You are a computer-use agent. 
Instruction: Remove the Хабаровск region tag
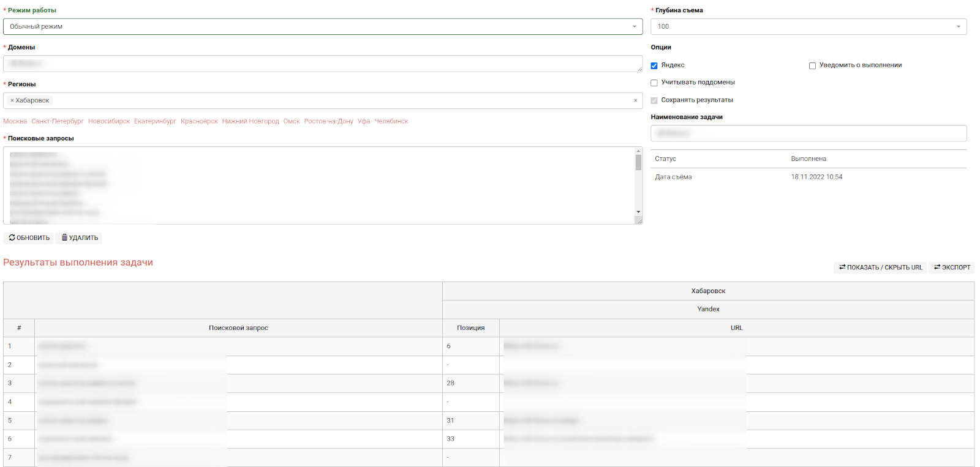[12, 100]
